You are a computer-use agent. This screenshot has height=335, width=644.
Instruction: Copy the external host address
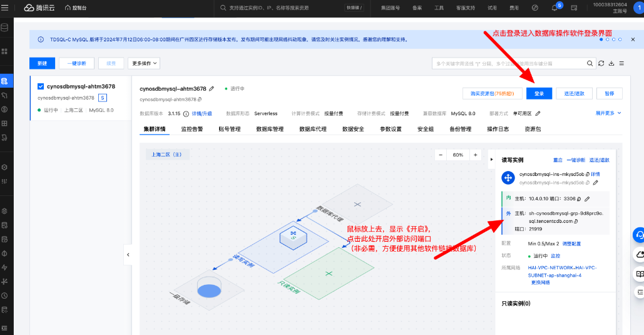pyautogui.click(x=576, y=221)
